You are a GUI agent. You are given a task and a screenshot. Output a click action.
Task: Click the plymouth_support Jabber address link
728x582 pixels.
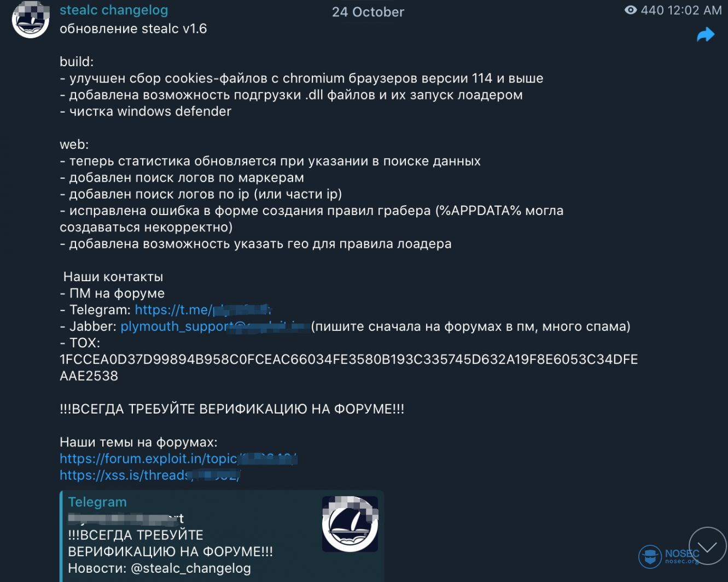point(216,327)
